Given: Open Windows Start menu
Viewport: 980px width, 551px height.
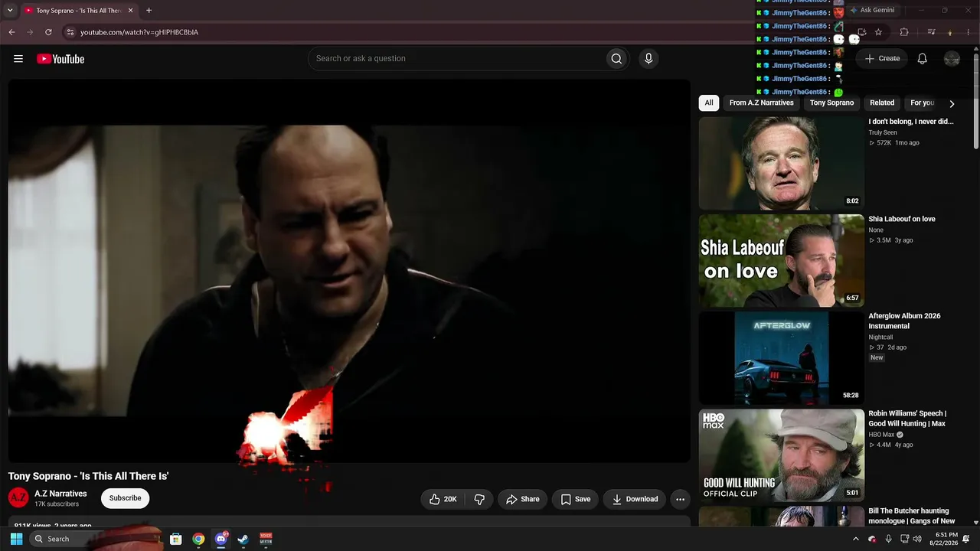Looking at the screenshot, I should coord(16,539).
